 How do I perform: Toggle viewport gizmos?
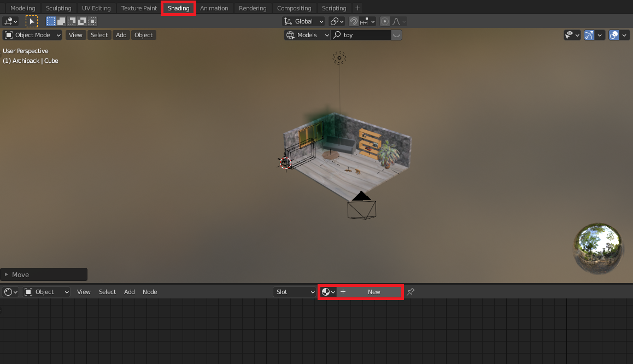click(589, 35)
